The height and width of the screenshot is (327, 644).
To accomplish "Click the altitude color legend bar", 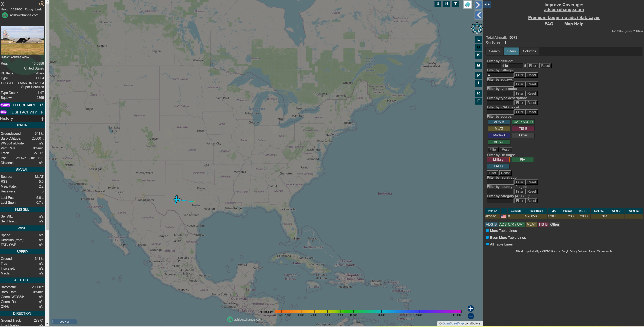I will point(368,312).
